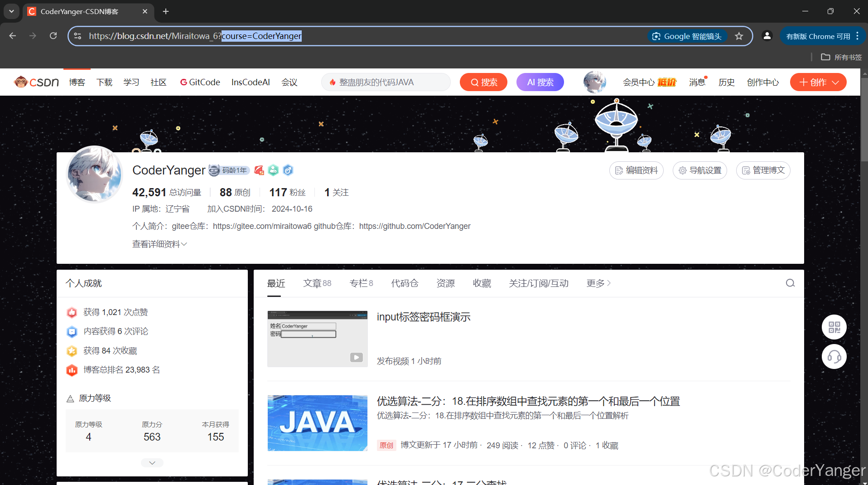Switch to the 代码仓 tab
The height and width of the screenshot is (485, 868).
click(x=405, y=283)
